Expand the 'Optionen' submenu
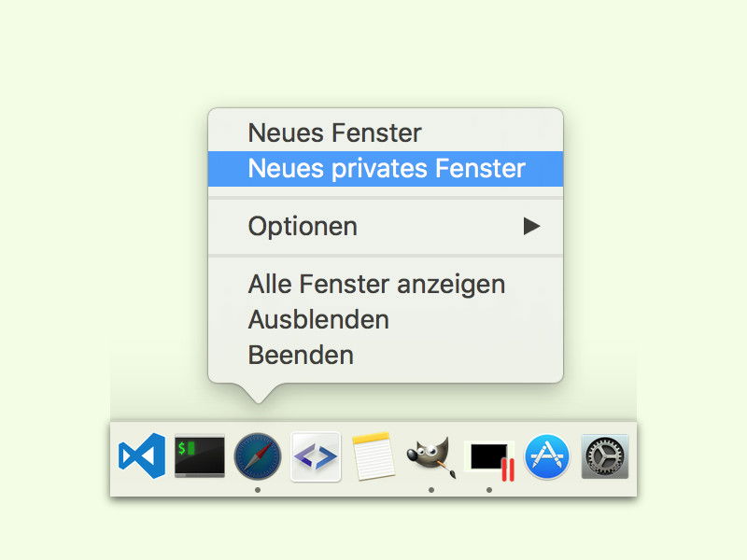Viewport: 747px width, 560px height. [386, 226]
